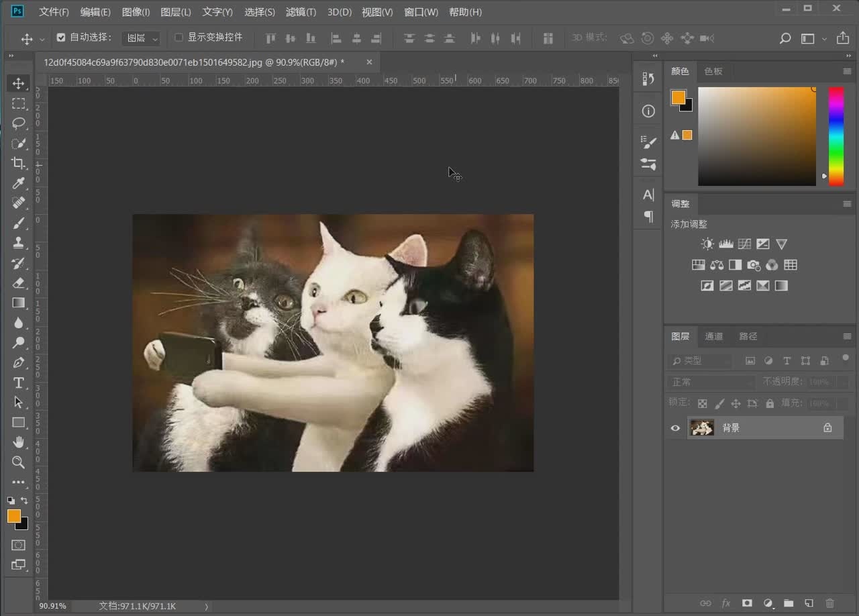Open the History panel icon
Image resolution: width=859 pixels, height=616 pixels.
(648, 79)
